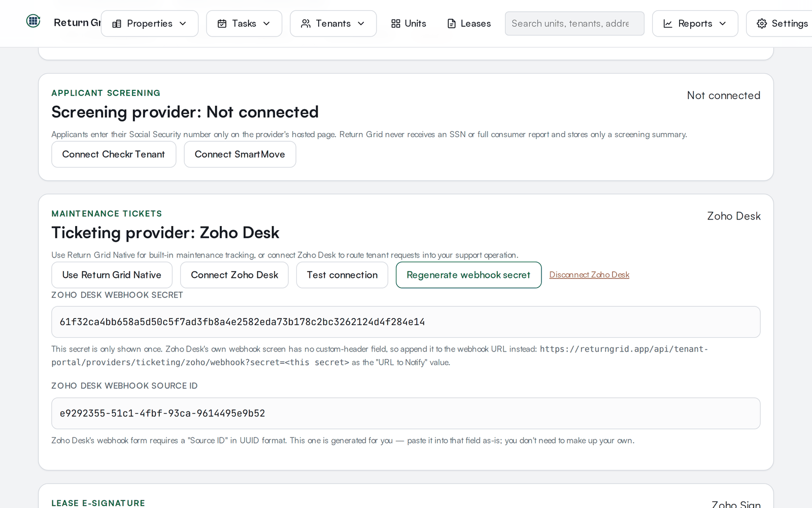Click the Units grid icon
The height and width of the screenshot is (508, 812).
click(x=396, y=24)
